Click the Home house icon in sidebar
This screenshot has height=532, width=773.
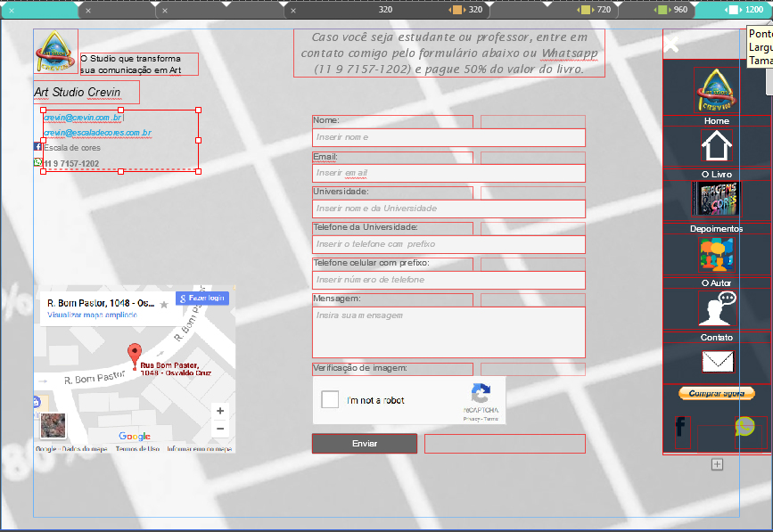716,146
